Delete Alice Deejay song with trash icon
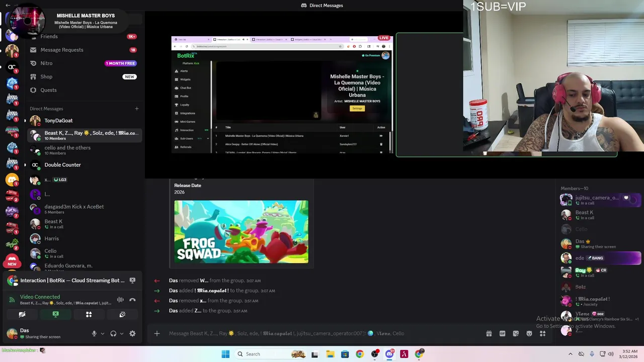 coord(381,144)
